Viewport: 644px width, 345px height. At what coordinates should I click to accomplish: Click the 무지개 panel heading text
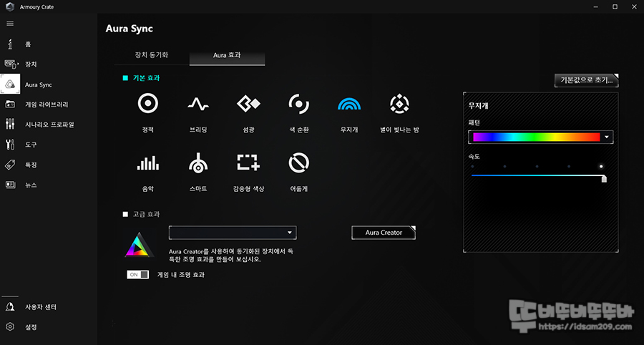[x=478, y=105]
